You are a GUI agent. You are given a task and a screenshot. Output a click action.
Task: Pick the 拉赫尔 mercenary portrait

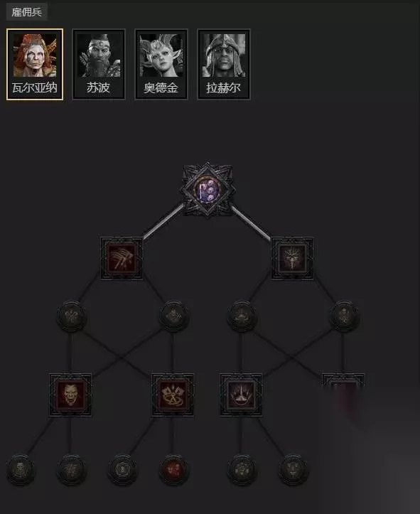click(x=224, y=64)
